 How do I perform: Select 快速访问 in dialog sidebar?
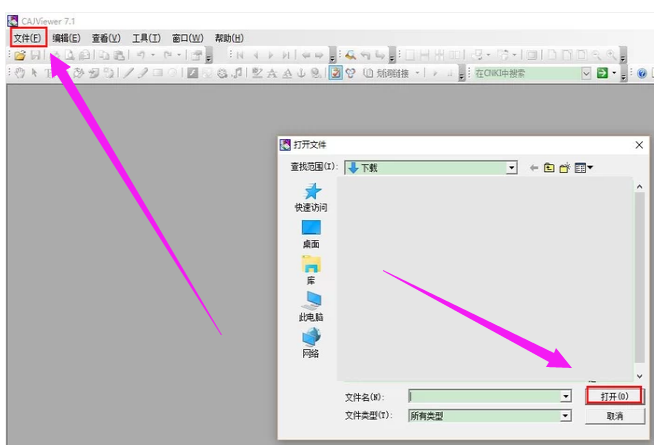pyautogui.click(x=311, y=197)
